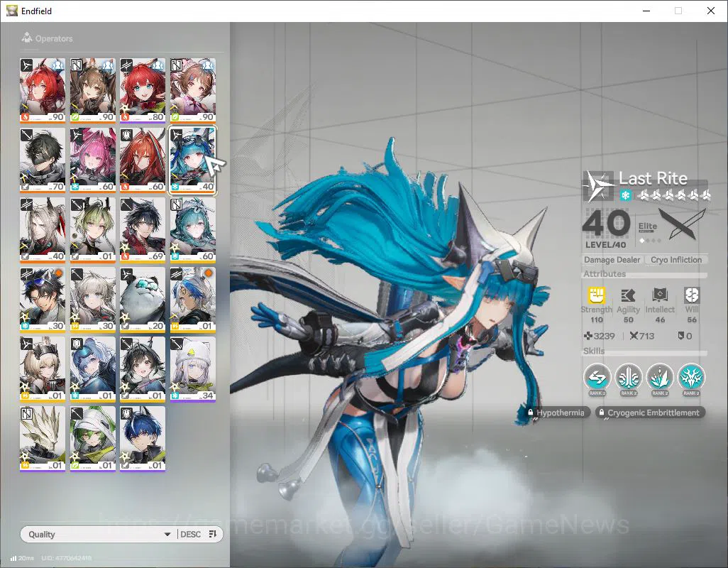Open the fully teal fourth skill icon

(691, 377)
